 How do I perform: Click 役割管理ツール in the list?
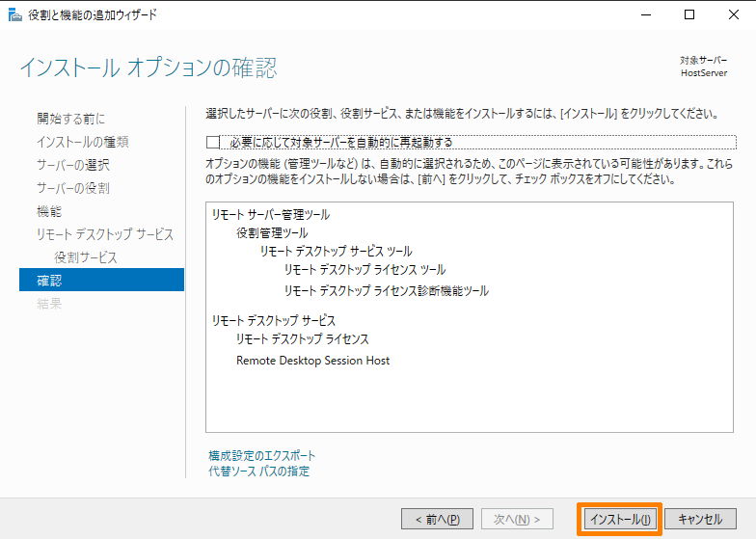(x=272, y=233)
